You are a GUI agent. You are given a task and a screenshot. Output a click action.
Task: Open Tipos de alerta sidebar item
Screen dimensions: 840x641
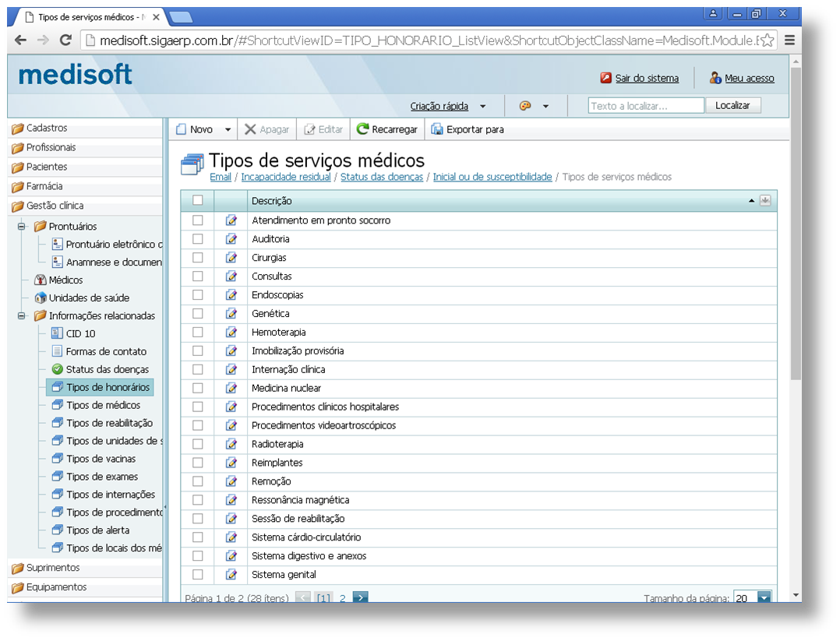90,530
